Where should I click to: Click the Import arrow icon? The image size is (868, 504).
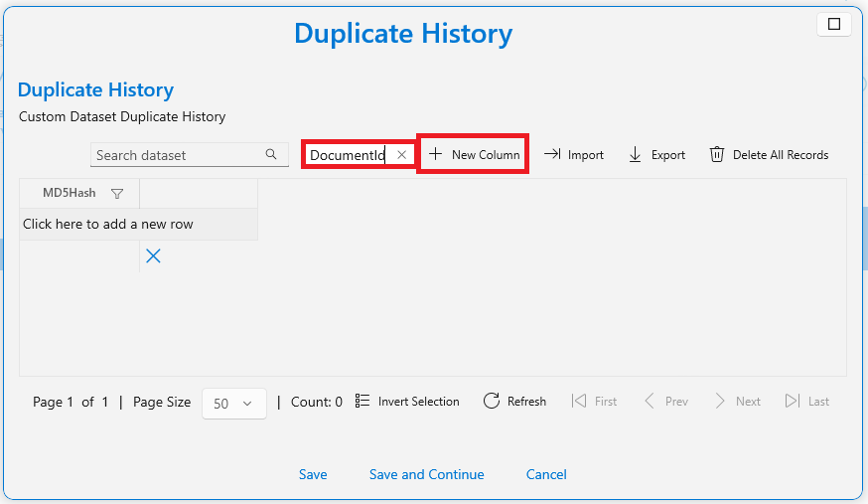tap(552, 154)
